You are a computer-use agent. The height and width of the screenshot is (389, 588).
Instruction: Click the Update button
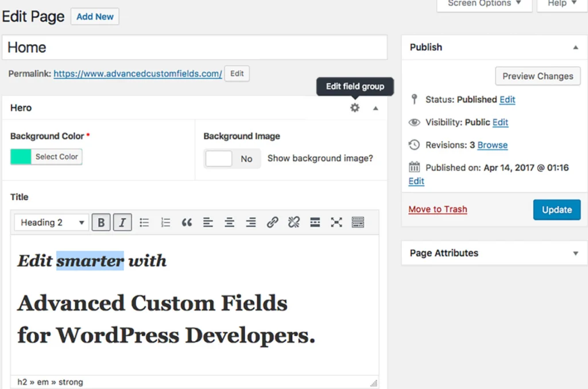coord(557,210)
